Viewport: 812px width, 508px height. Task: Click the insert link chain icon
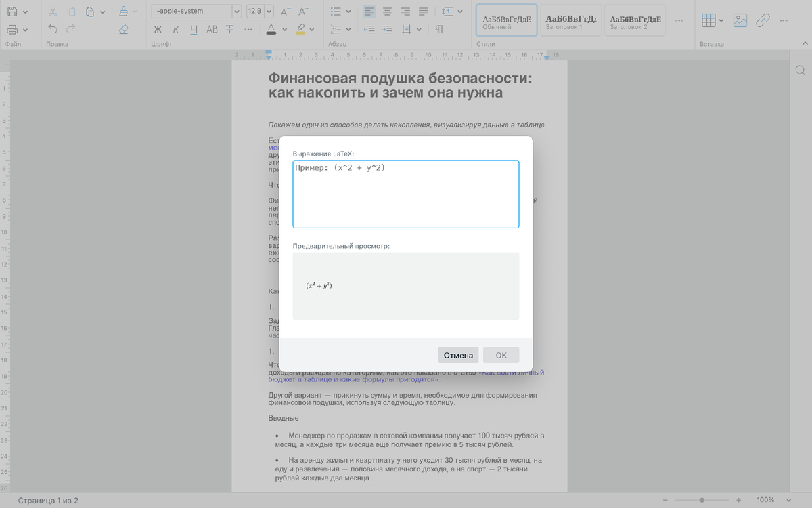click(x=763, y=20)
